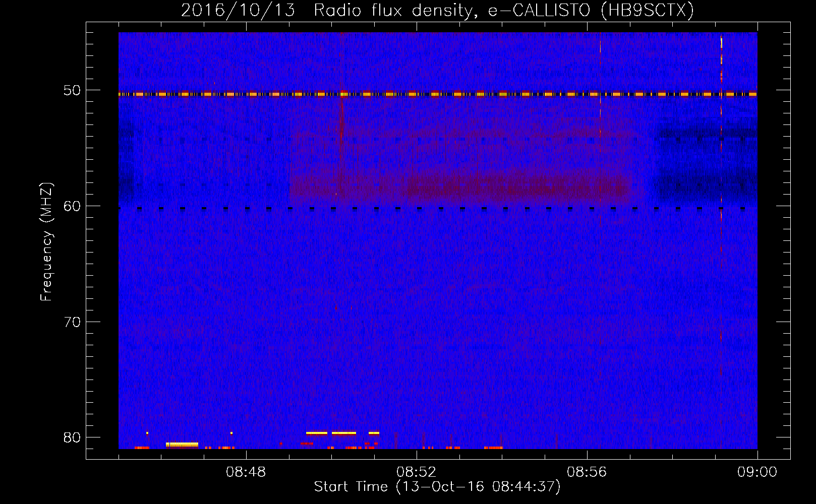Click the 'Start Time (13-Oct-16 08:44:37)' label
Screen dimensions: 816x504
(437, 487)
